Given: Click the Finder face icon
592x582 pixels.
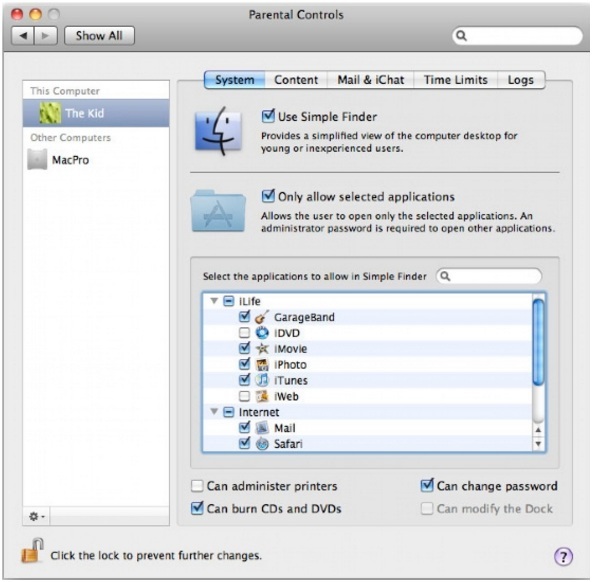Looking at the screenshot, I should 218,131.
